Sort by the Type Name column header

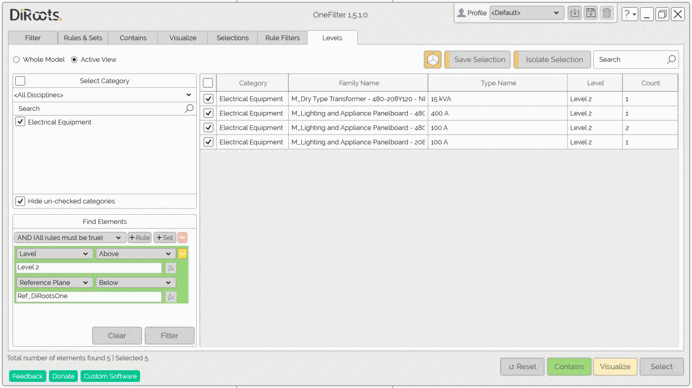498,83
